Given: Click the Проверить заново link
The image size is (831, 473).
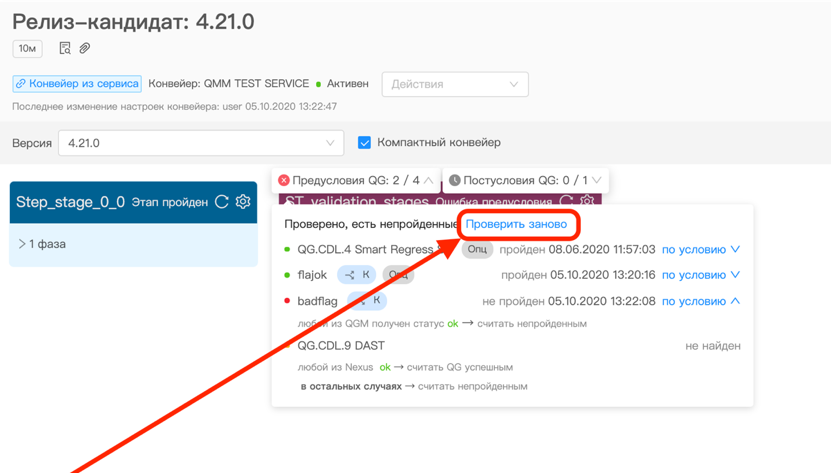Looking at the screenshot, I should 516,224.
